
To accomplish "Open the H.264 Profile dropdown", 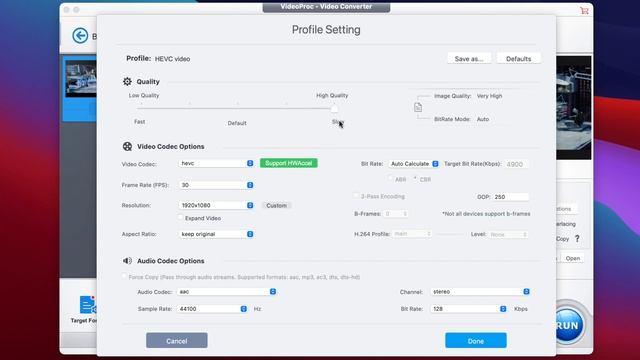I will (412, 234).
